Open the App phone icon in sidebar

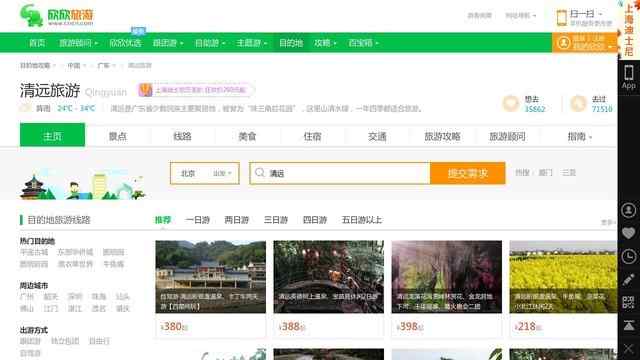(x=629, y=77)
